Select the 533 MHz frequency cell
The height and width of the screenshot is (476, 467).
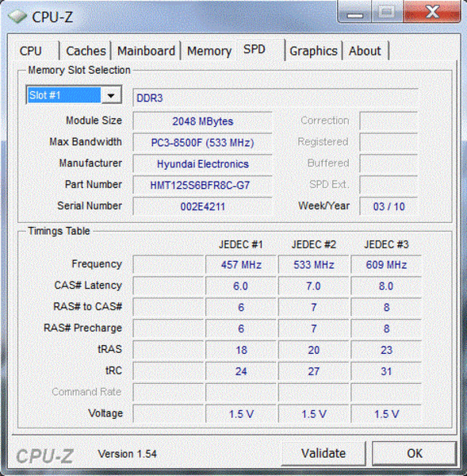313,264
